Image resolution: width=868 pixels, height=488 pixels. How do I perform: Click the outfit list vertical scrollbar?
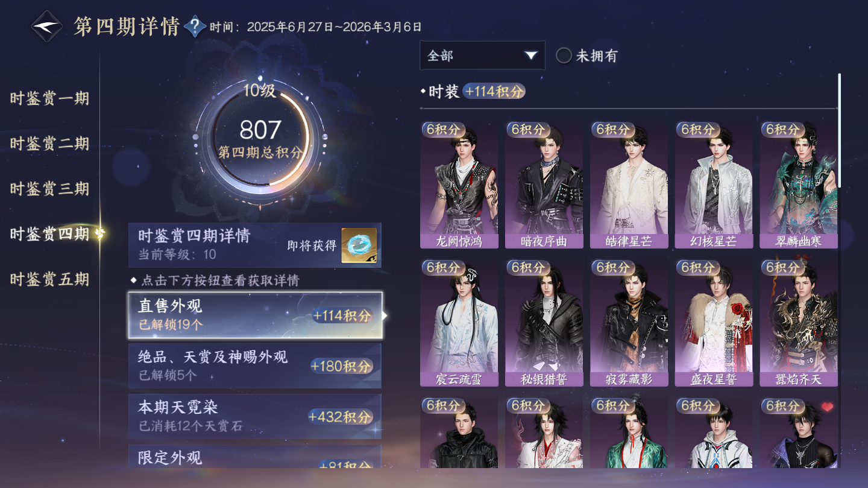point(839,130)
